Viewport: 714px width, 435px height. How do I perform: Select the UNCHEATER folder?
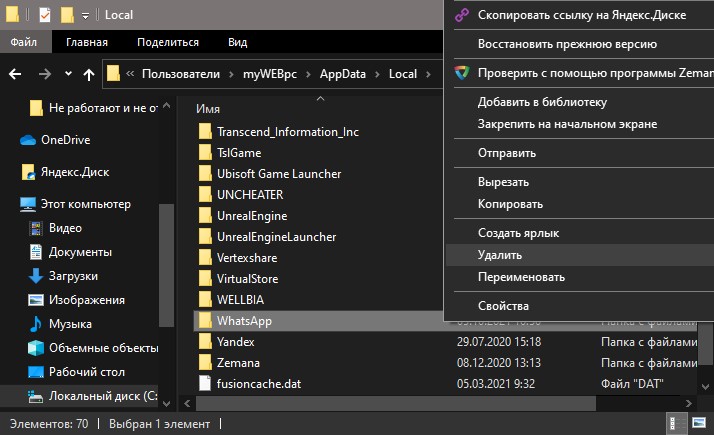tap(250, 195)
